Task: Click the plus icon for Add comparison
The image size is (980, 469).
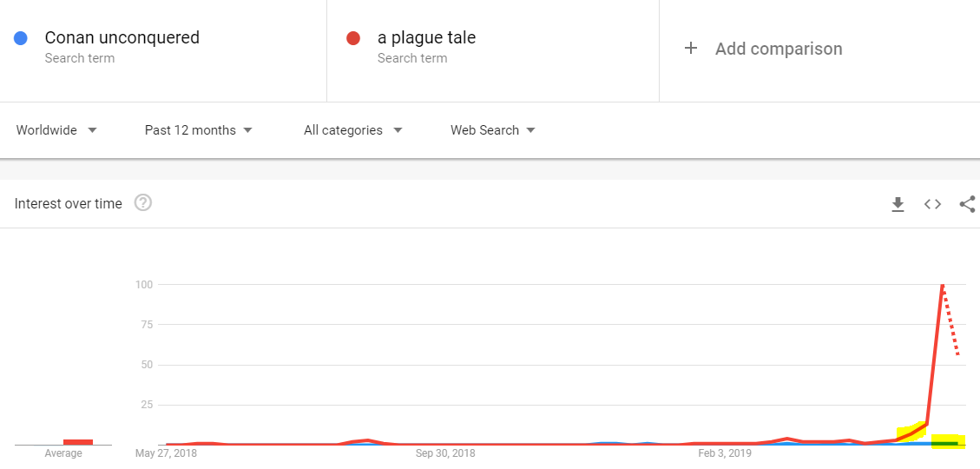Action: click(691, 49)
